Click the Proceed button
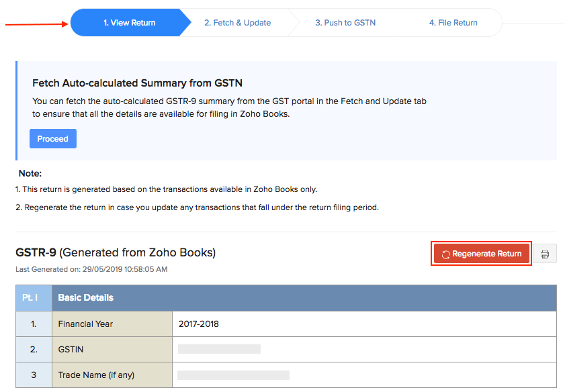The image size is (565, 392). tap(52, 138)
